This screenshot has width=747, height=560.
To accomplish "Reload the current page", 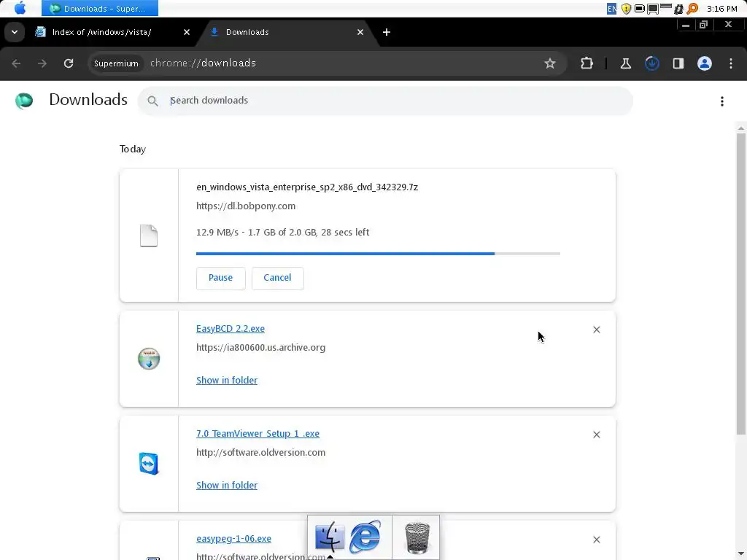I will (x=69, y=63).
